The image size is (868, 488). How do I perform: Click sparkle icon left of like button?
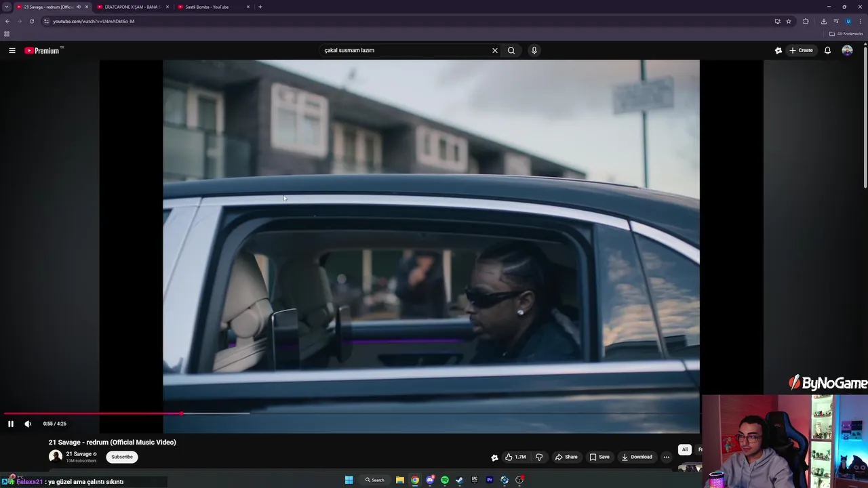[x=494, y=457]
